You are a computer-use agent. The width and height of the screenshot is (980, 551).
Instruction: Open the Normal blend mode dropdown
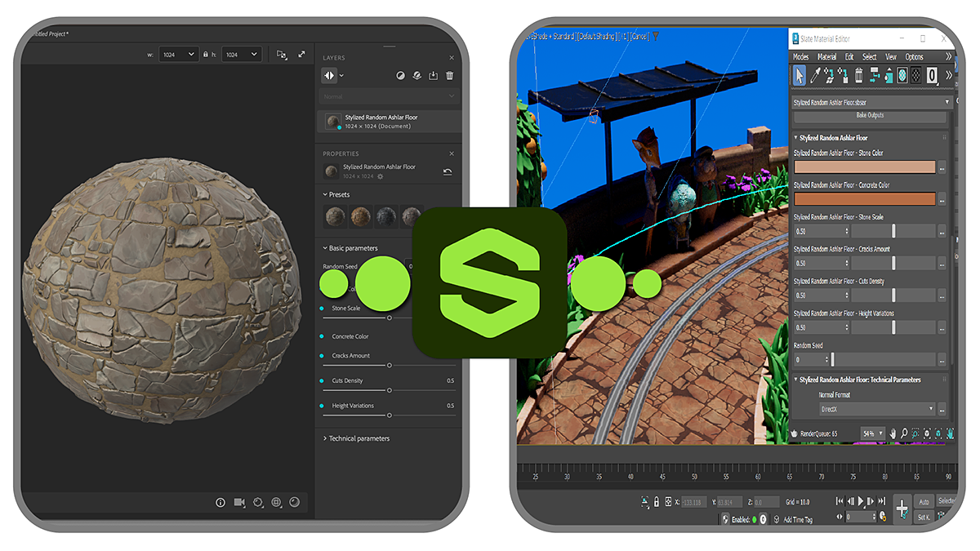coord(388,96)
